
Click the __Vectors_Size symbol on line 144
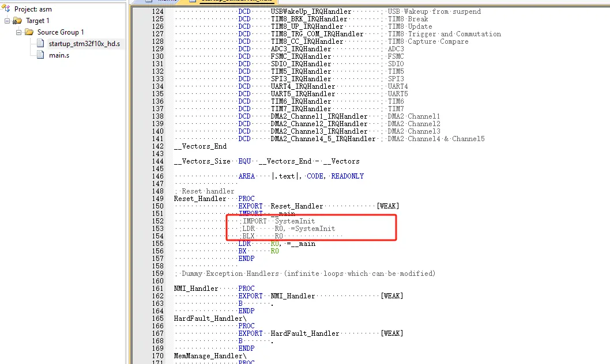point(202,161)
